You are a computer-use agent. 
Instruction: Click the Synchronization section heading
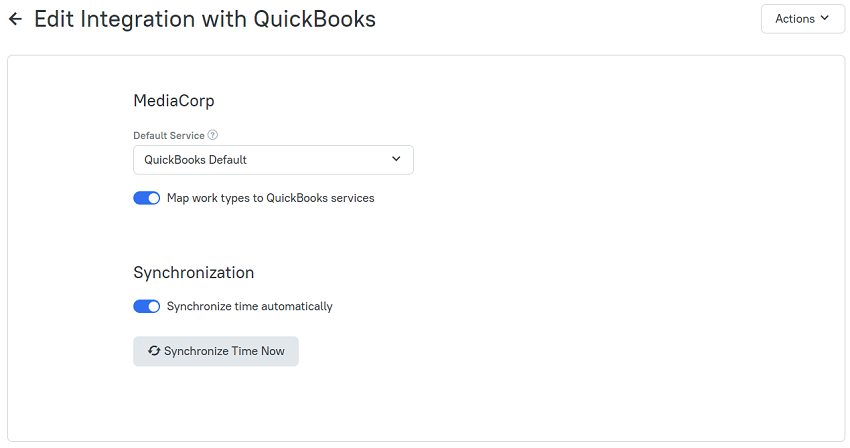coord(194,272)
